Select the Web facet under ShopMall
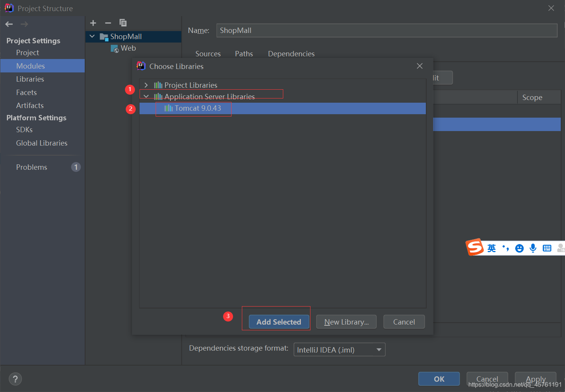The image size is (565, 392). click(128, 48)
